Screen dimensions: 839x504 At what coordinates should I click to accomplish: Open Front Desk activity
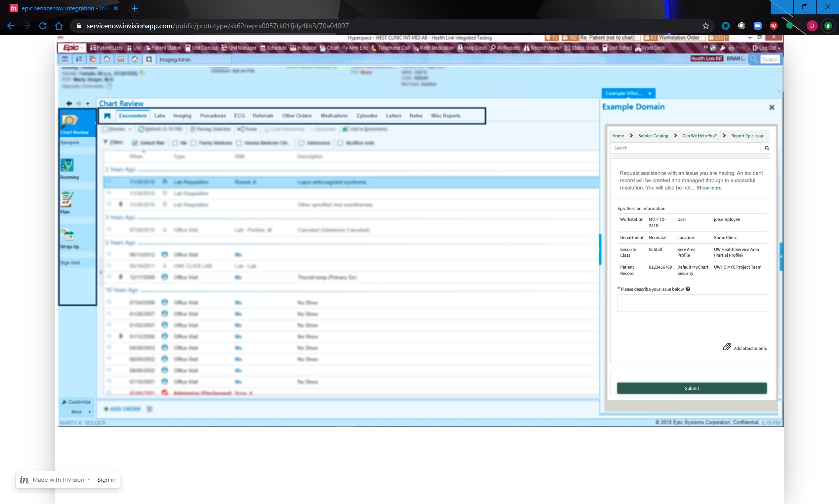point(650,48)
